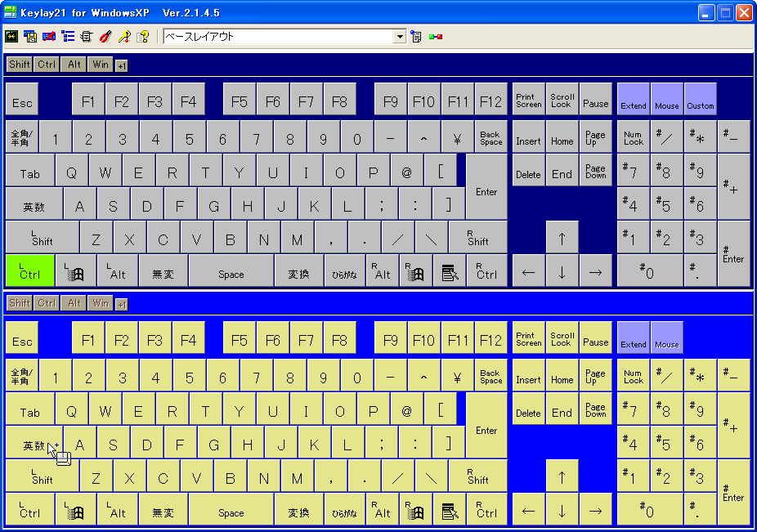
Task: Click left Windows key in lower yellow keyboard
Action: point(75,509)
